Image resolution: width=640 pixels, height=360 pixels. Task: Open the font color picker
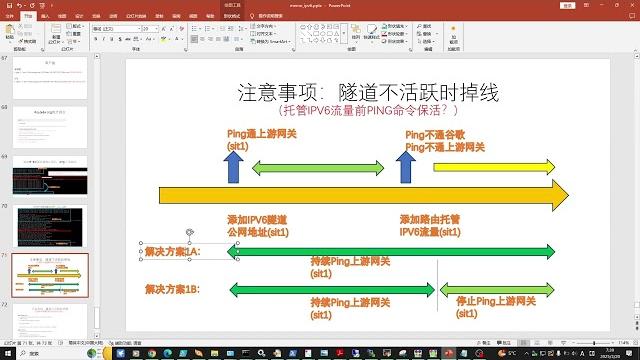click(x=178, y=39)
